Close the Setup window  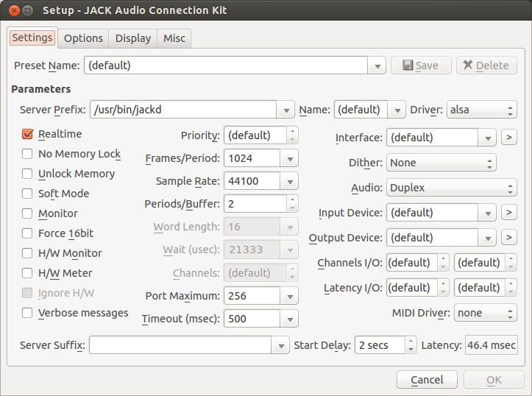pos(14,10)
